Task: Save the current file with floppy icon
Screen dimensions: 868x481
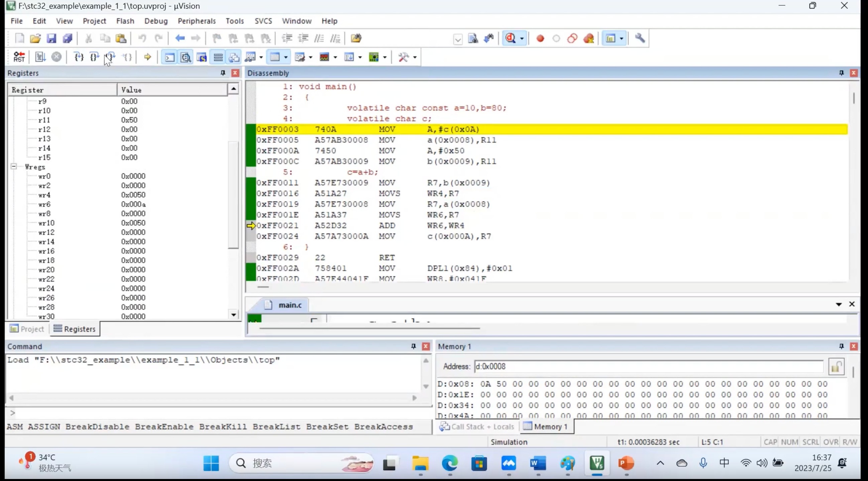Action: click(x=51, y=38)
